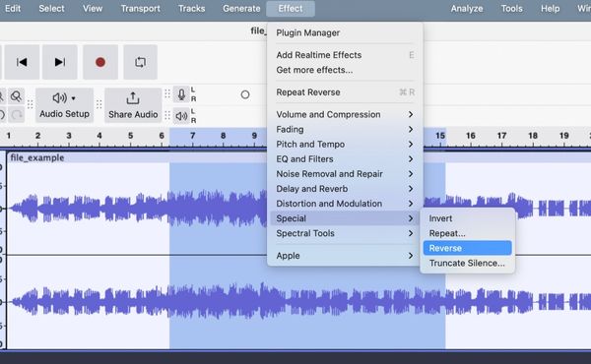Viewport: 591px width, 364px height.
Task: Click the Redo arrow icon
Action: (x=16, y=115)
